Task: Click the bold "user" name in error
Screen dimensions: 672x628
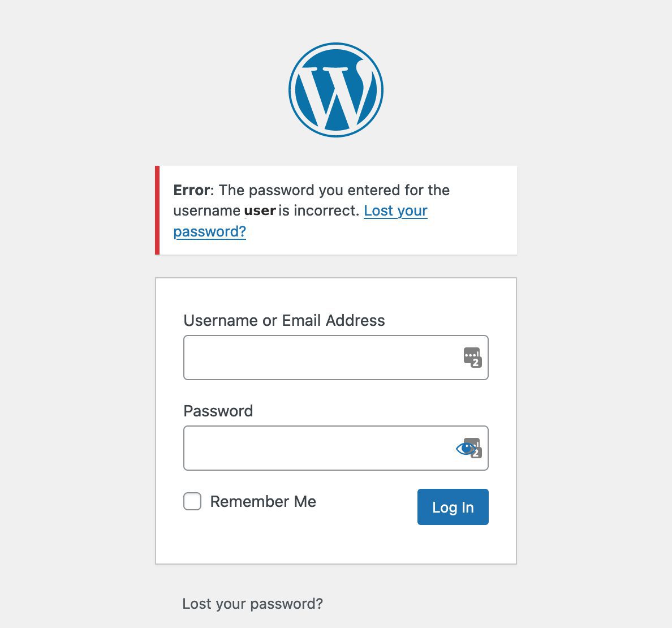Action: coord(260,211)
